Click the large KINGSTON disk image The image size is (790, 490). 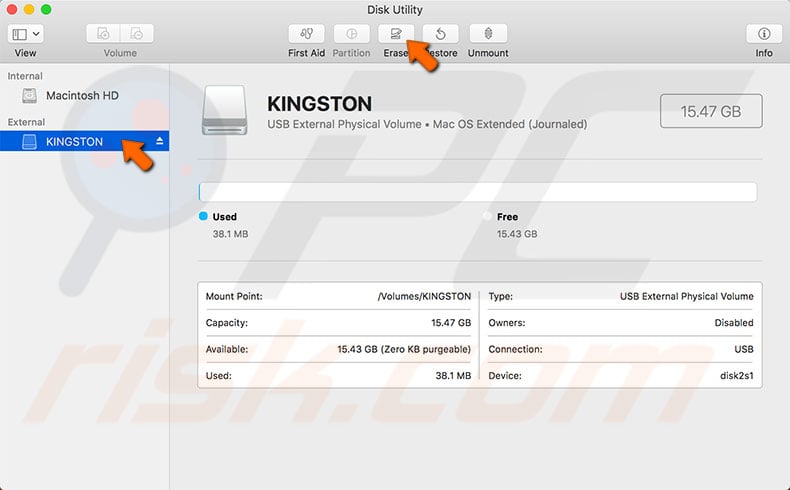tap(225, 110)
